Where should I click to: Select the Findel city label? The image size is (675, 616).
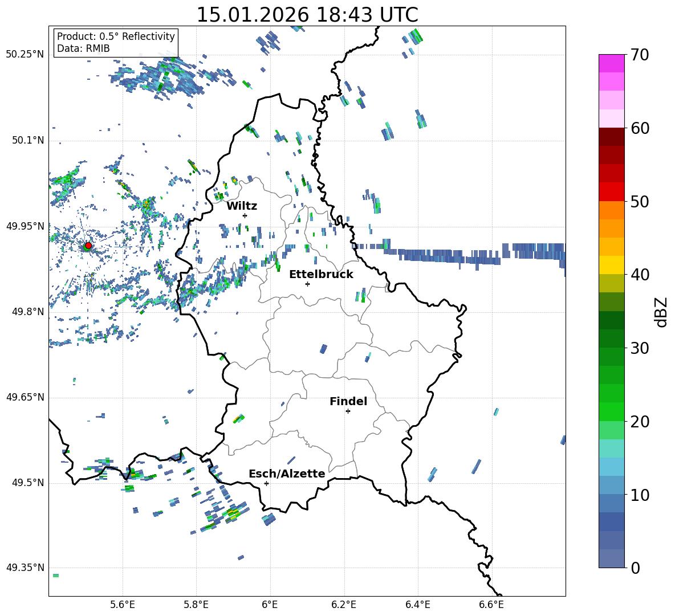(348, 401)
